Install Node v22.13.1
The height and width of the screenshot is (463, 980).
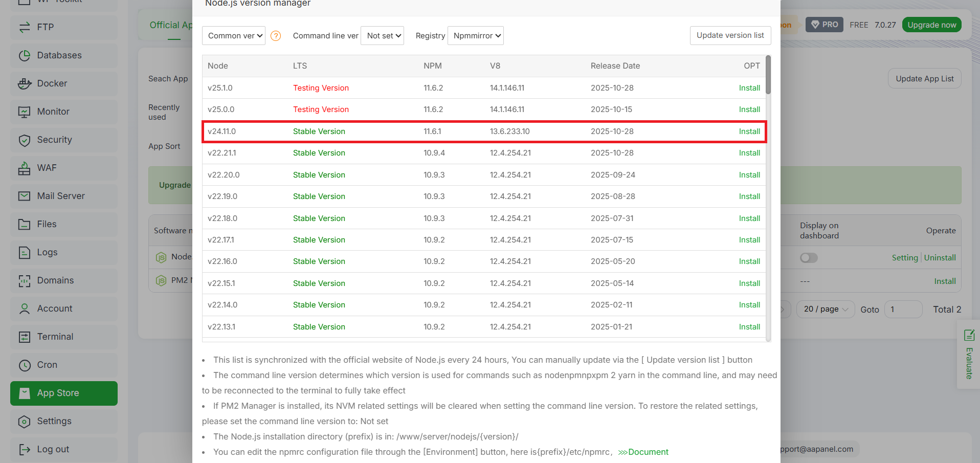749,327
